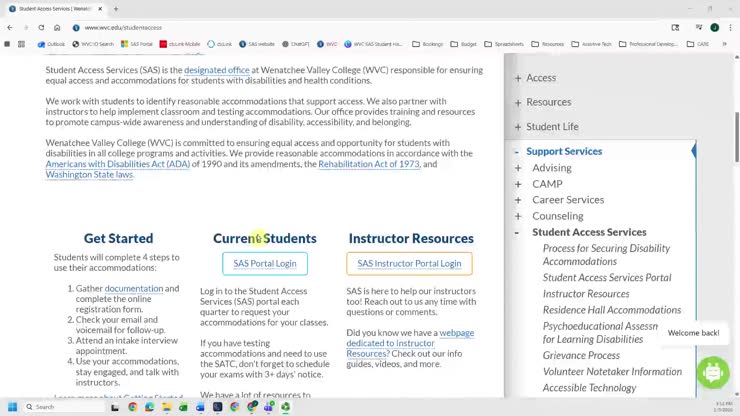Expand the Student Life menu section
740x416 pixels.
[518, 127]
